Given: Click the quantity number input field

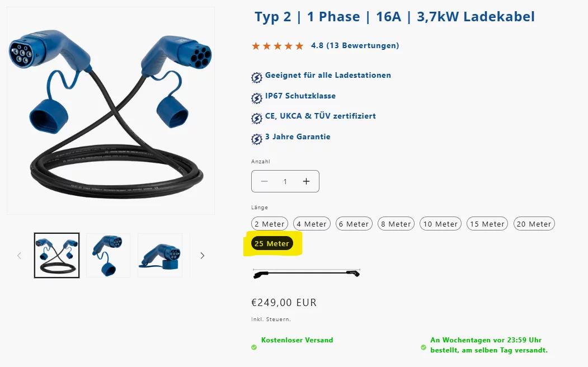Looking at the screenshot, I should (x=285, y=181).
